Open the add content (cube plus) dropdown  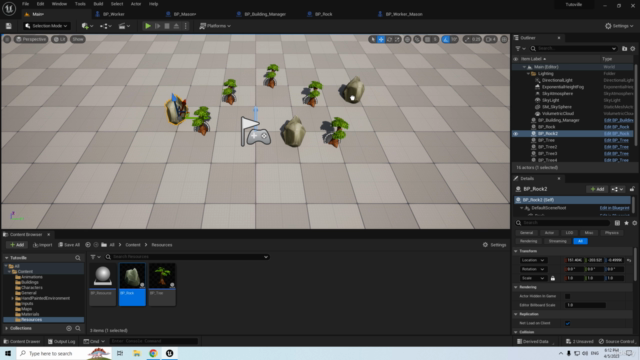pos(87,26)
